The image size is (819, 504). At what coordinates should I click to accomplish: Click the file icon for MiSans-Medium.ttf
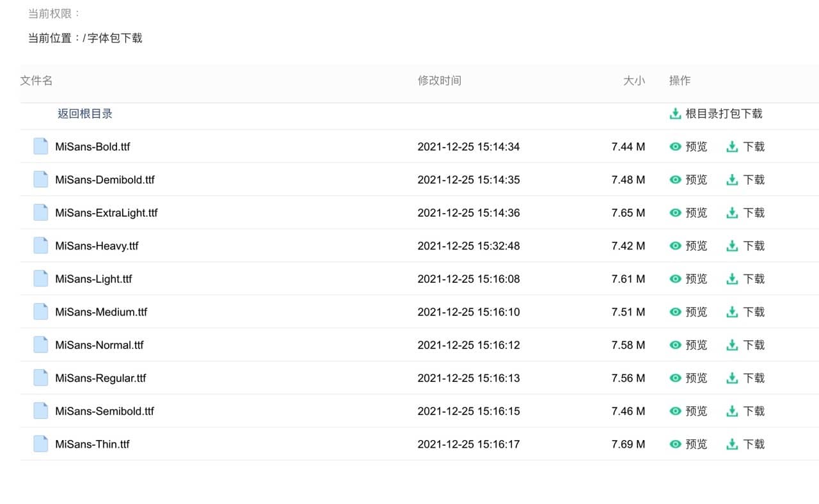[41, 312]
